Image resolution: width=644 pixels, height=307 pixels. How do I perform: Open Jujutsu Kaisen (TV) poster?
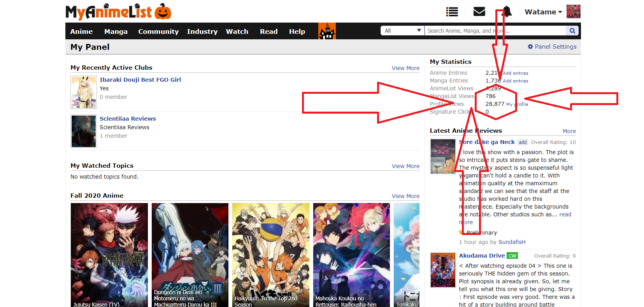tap(109, 255)
